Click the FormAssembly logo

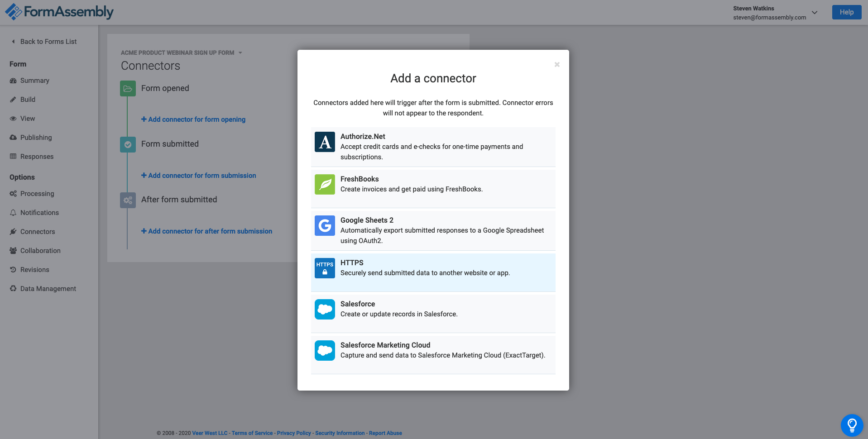pos(59,12)
